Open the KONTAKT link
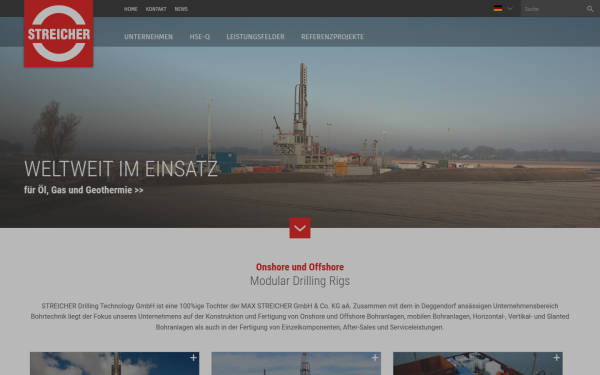600x375 pixels. coord(156,9)
